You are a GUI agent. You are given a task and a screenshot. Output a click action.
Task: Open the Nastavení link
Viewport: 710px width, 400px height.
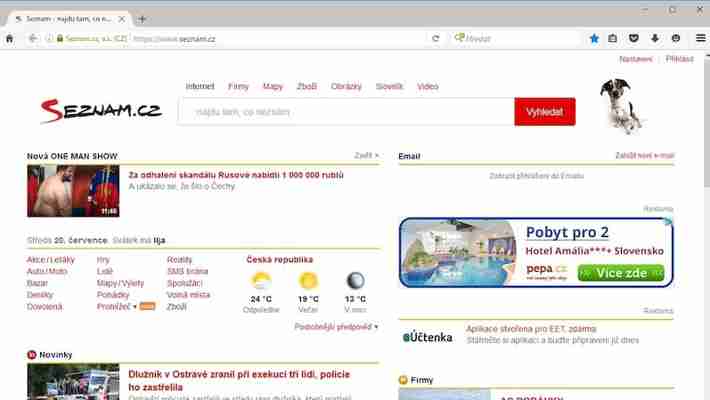pyautogui.click(x=636, y=59)
